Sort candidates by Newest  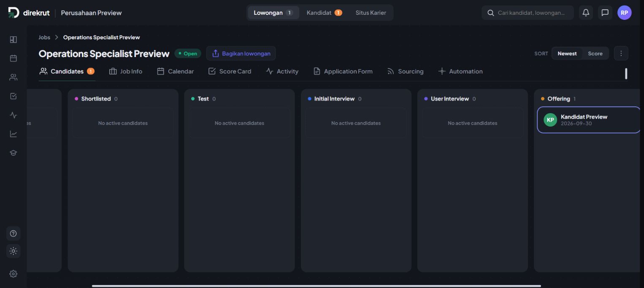567,54
